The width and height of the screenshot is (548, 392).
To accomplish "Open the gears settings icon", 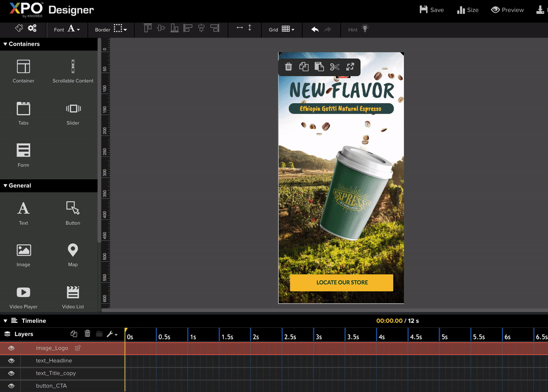I will click(x=32, y=29).
